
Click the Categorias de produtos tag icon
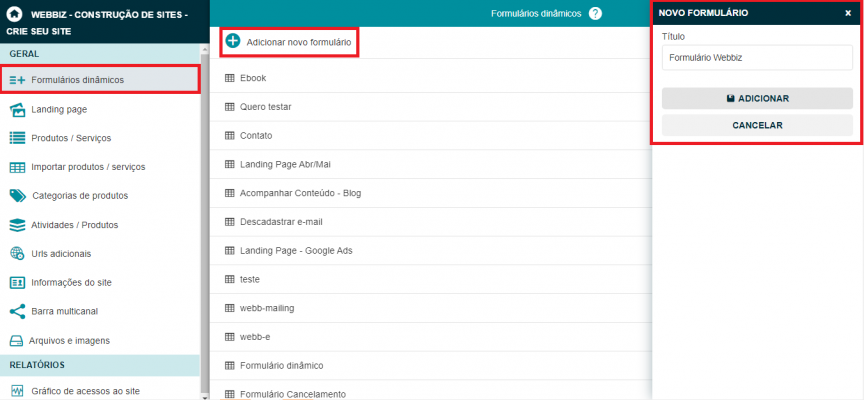tap(17, 196)
